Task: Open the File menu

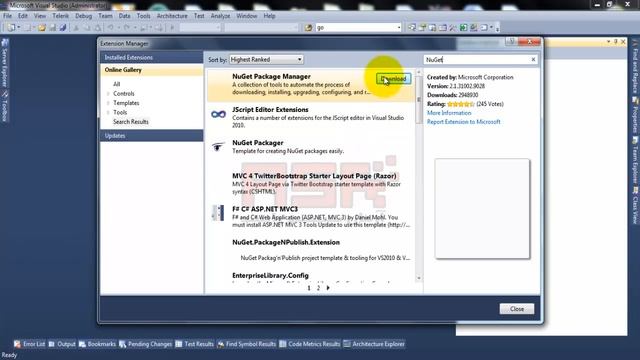Action: coord(7,16)
